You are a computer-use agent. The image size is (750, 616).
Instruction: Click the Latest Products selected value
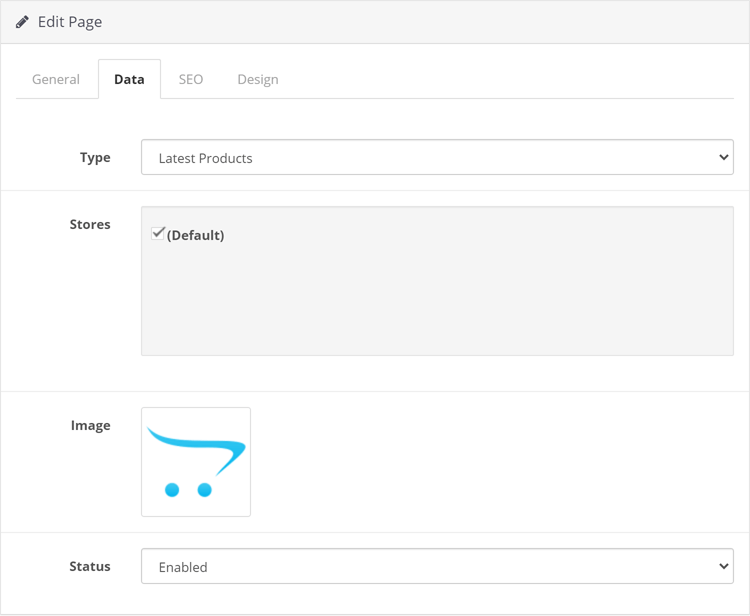206,158
